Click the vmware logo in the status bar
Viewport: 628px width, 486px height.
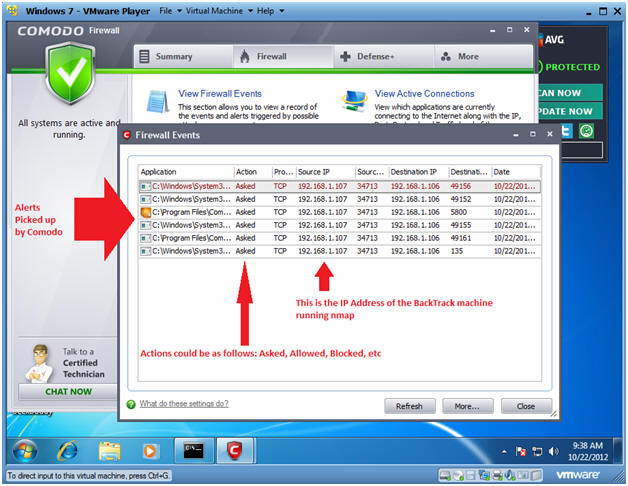(x=577, y=475)
